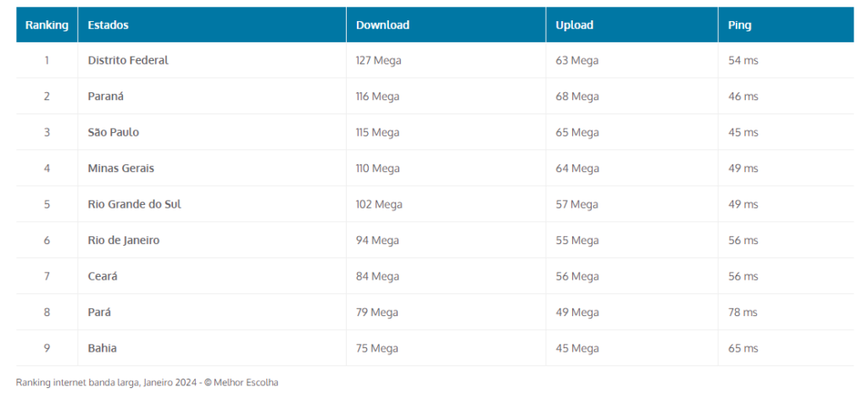Select the Bahia state name
Image resolution: width=868 pixels, height=399 pixels.
pos(103,348)
